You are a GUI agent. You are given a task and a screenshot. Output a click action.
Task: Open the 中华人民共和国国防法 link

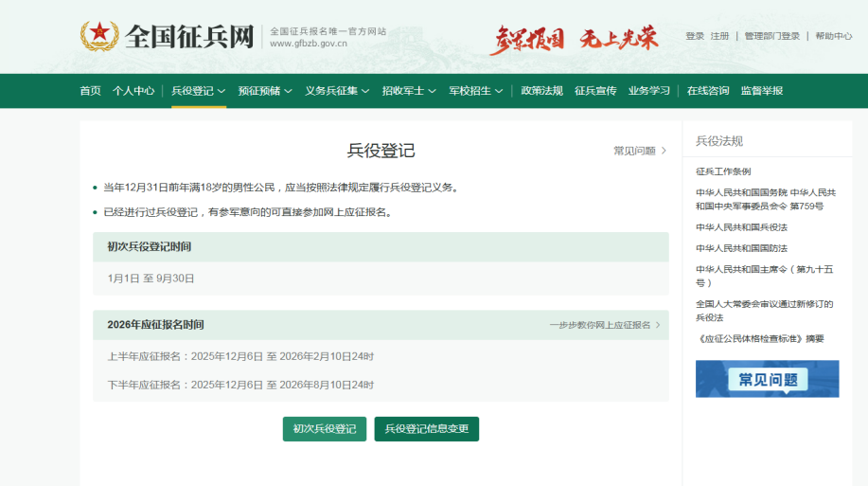[741, 248]
